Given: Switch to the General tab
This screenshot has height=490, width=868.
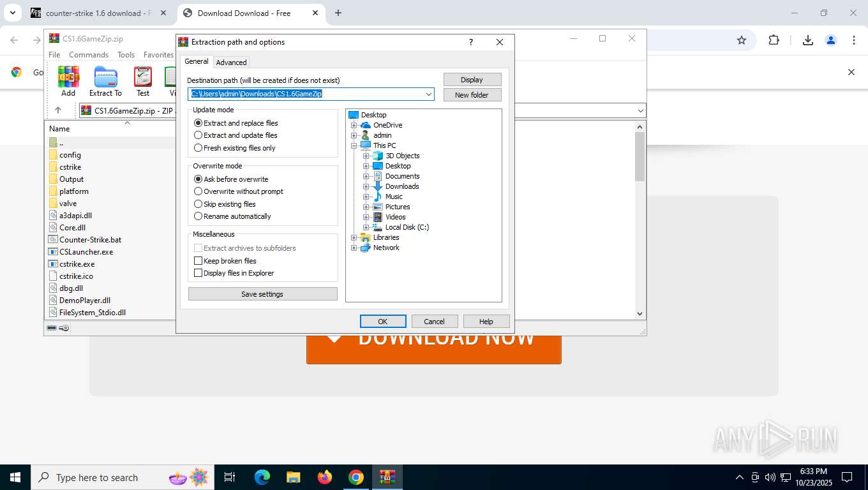Looking at the screenshot, I should tap(197, 61).
